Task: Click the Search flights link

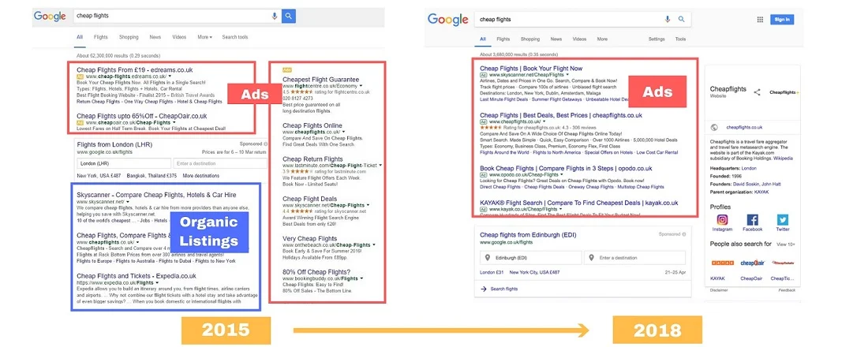Action: coord(504,289)
